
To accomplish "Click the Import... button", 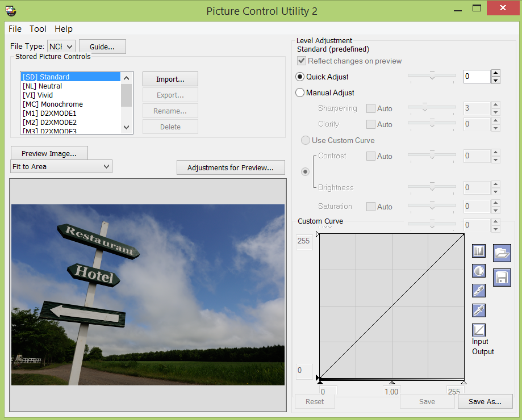I will coord(170,79).
